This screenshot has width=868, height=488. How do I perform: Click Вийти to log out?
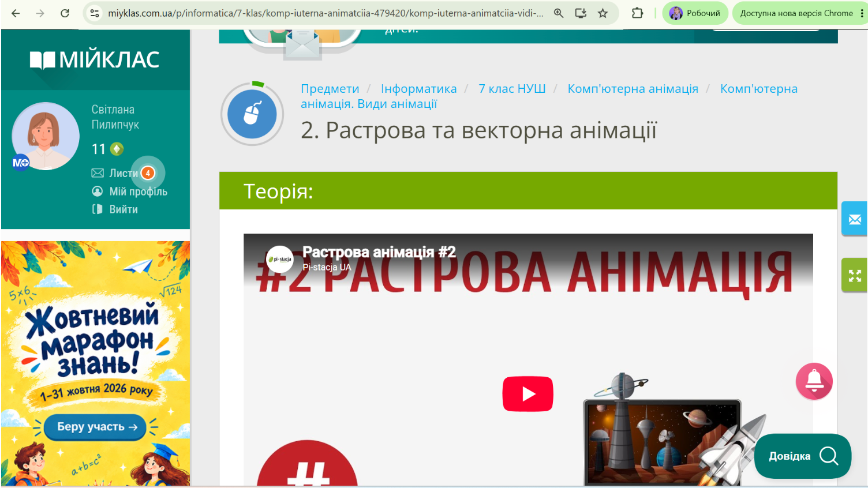pyautogui.click(x=115, y=209)
